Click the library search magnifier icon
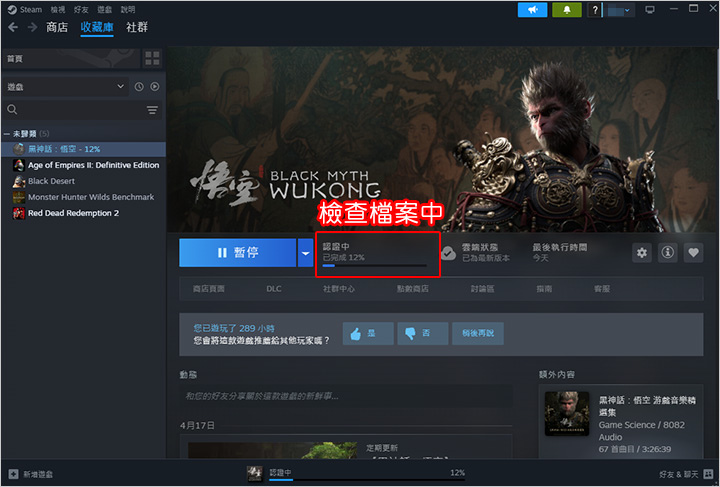This screenshot has width=720, height=487. tap(12, 110)
